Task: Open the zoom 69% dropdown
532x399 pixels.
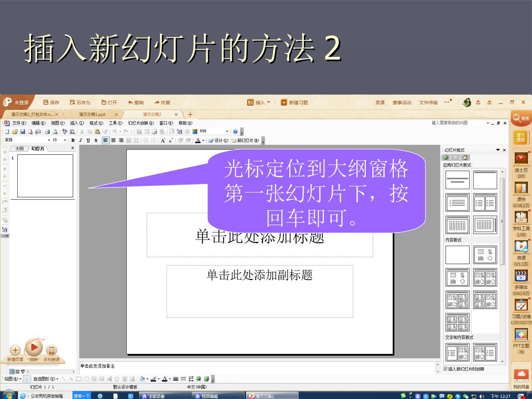Action: coord(227,132)
